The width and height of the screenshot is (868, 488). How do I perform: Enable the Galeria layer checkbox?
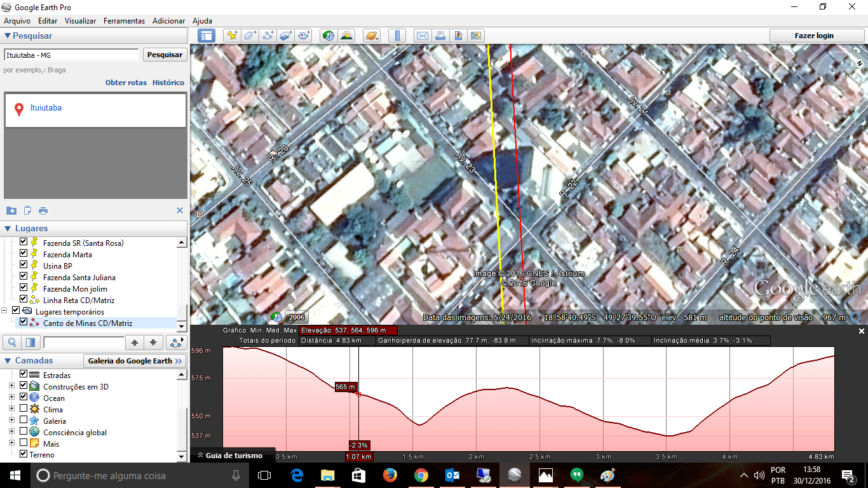pos(24,421)
